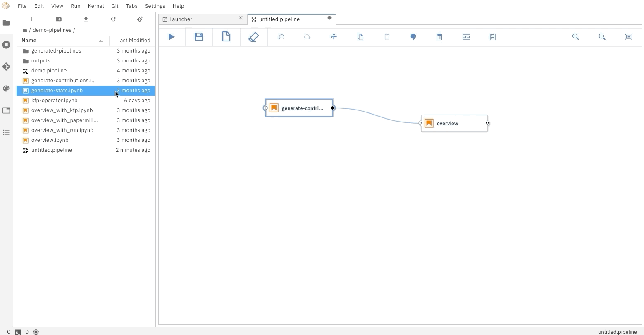Open the Git menu
The height and width of the screenshot is (335, 644).
coord(115,6)
